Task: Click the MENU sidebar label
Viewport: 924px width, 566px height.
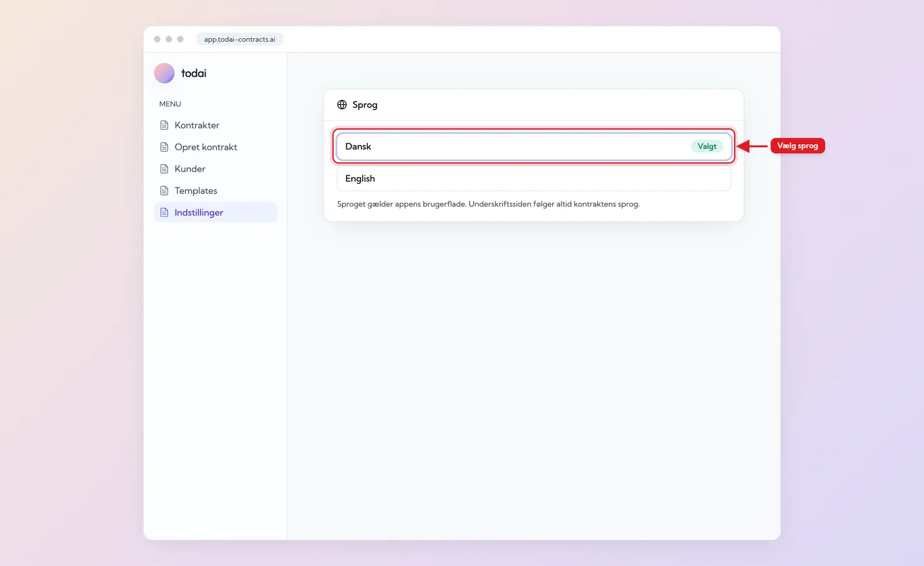Action: point(170,104)
